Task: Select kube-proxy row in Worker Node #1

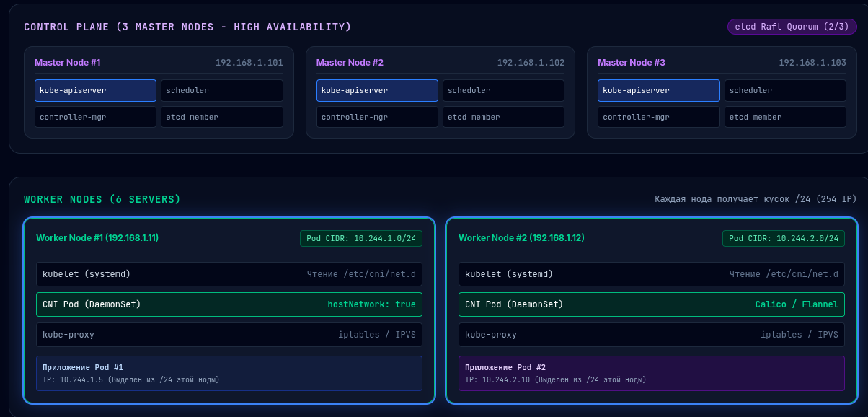Action: point(229,335)
